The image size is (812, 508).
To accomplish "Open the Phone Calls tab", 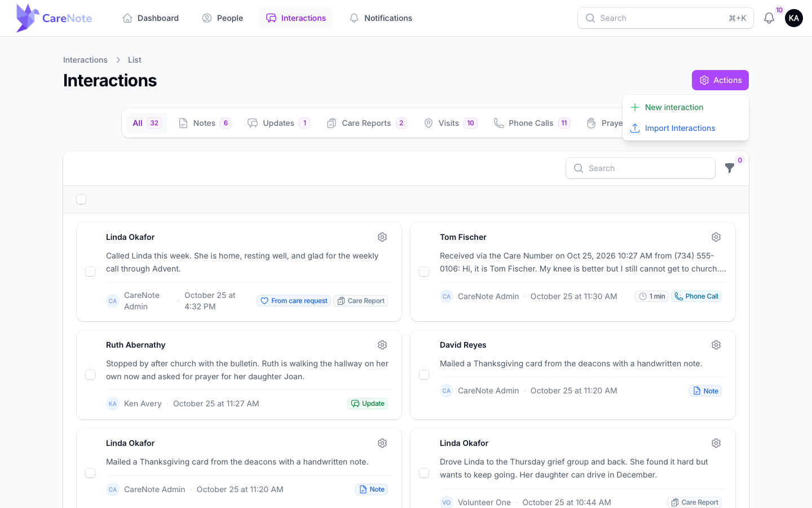I will pos(532,123).
